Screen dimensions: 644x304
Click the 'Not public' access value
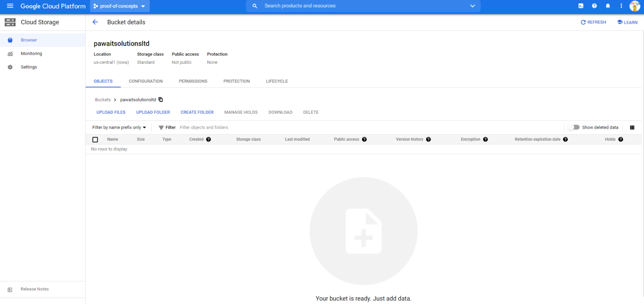[x=182, y=62]
